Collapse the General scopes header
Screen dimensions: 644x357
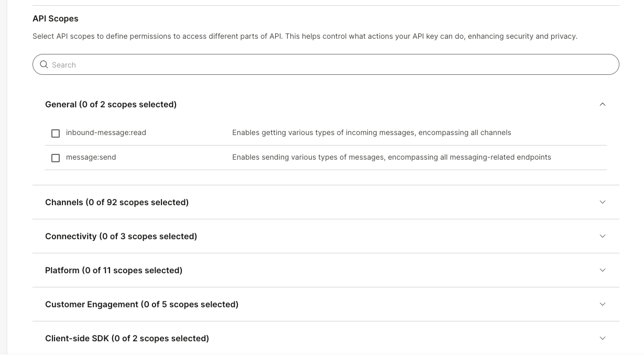[111, 105]
